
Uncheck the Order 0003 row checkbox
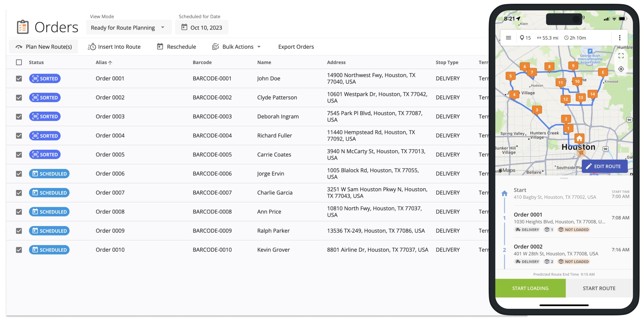[x=19, y=117]
